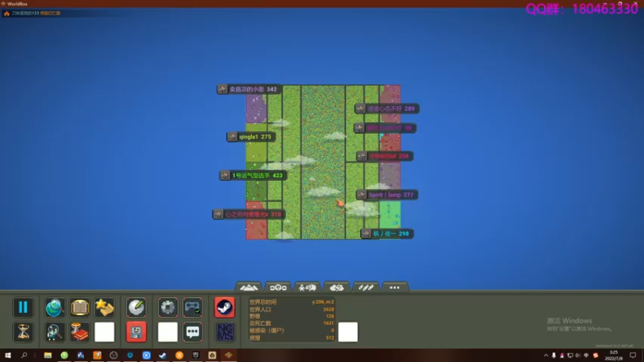Image resolution: width=644 pixels, height=362 pixels.
Task: Open the Windows Start menu
Action: [x=8, y=355]
